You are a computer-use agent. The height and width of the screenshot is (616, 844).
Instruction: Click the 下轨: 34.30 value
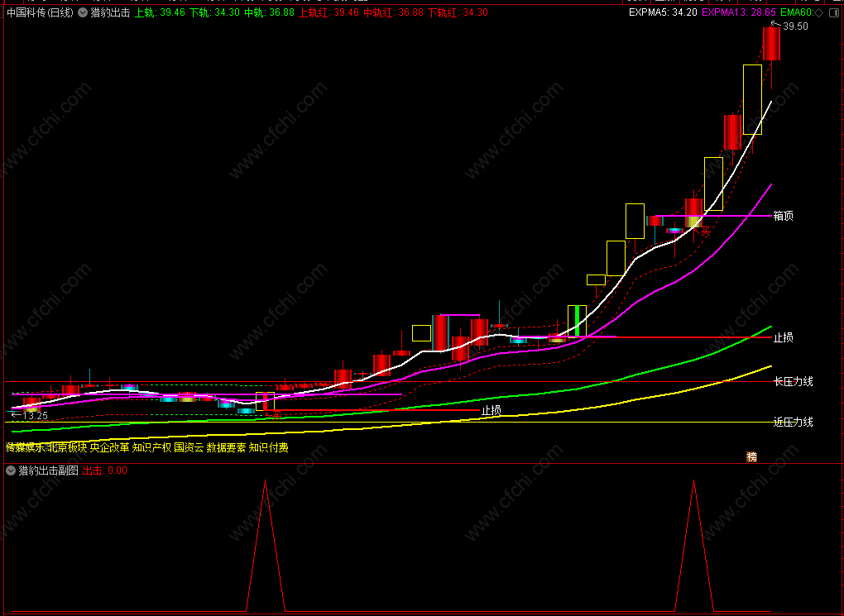tap(214, 12)
